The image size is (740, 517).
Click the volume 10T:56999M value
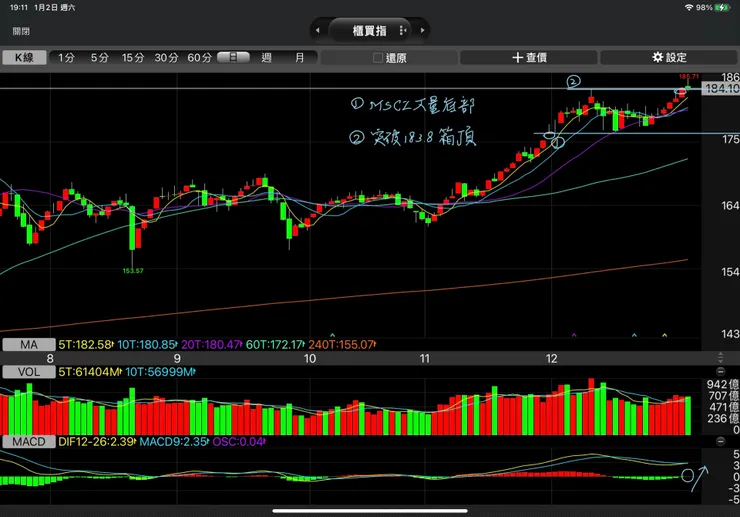click(160, 372)
